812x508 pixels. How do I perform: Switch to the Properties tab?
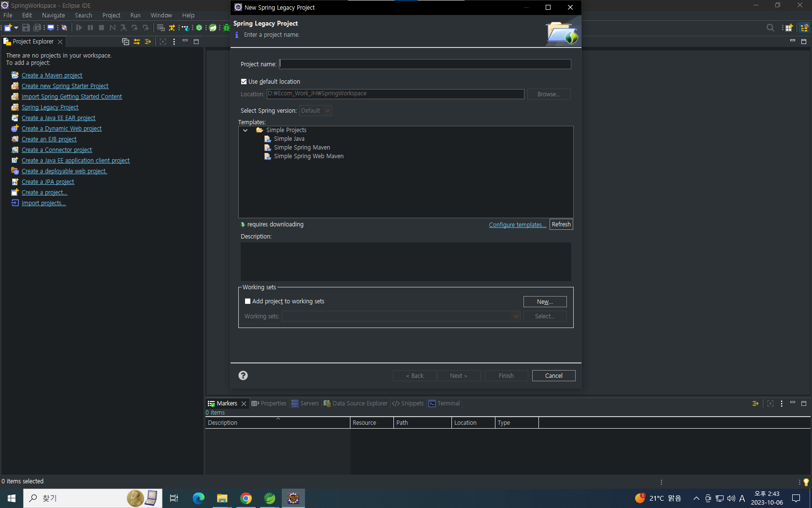click(269, 403)
